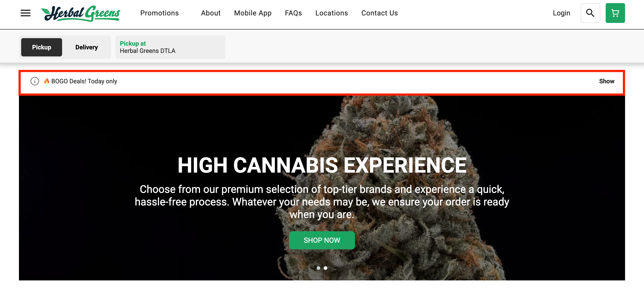Click the fire emoji in BOGO banner

(46, 81)
